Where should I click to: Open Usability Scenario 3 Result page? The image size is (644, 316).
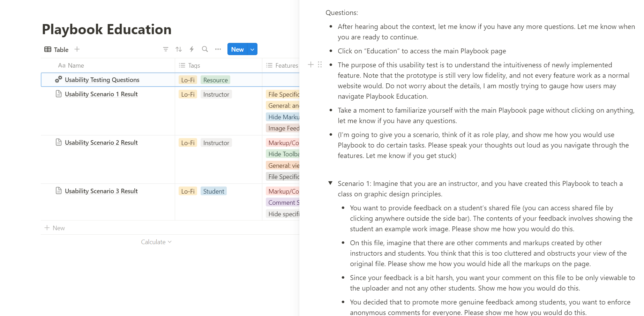pos(101,191)
